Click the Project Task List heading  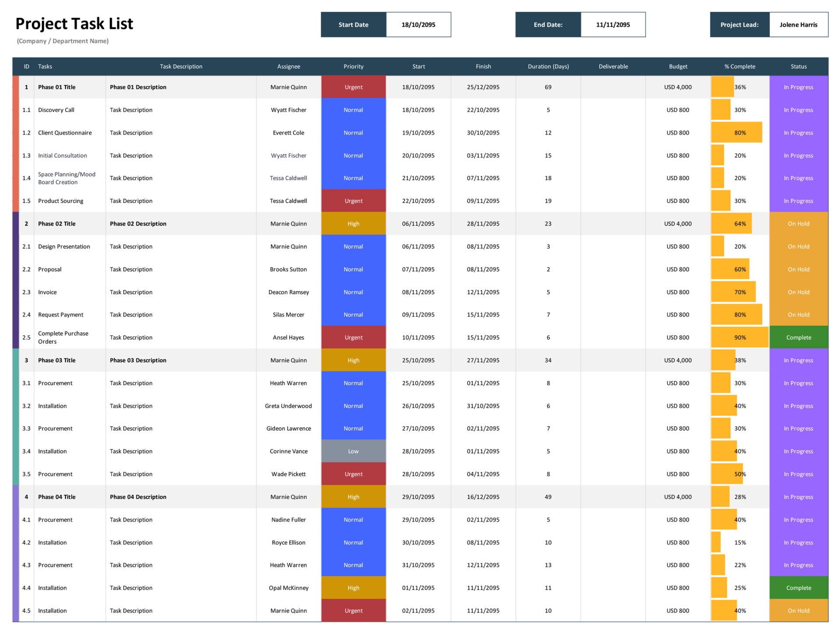point(74,24)
